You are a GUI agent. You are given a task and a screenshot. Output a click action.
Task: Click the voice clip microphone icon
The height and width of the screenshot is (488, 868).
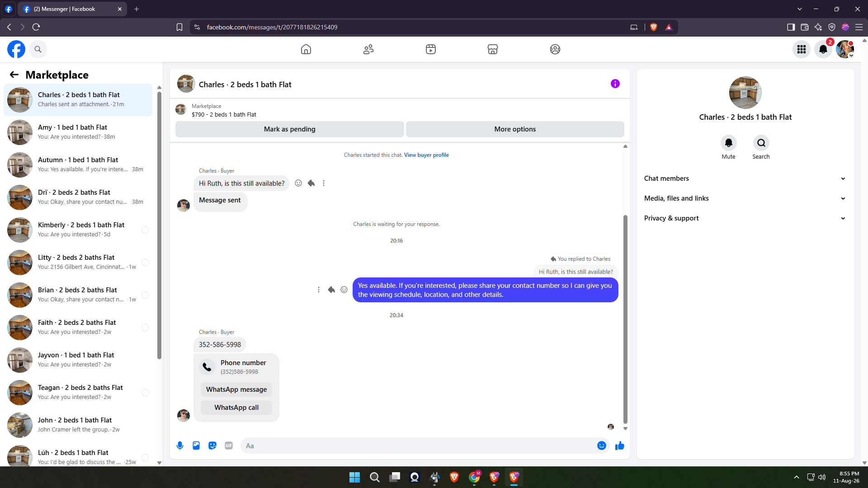(180, 446)
